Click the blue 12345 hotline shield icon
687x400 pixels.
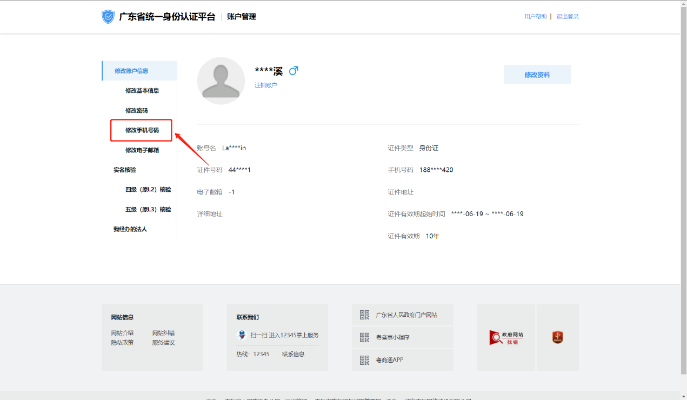pos(241,335)
